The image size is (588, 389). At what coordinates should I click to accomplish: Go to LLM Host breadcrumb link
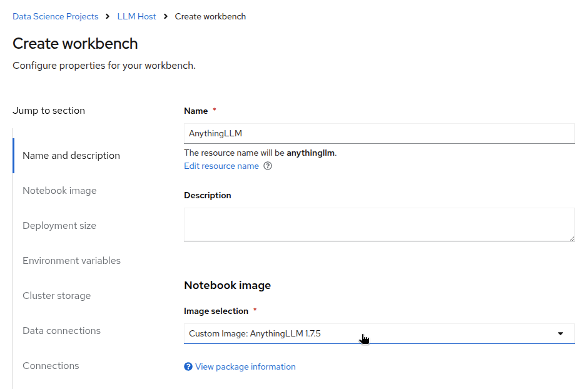[136, 16]
